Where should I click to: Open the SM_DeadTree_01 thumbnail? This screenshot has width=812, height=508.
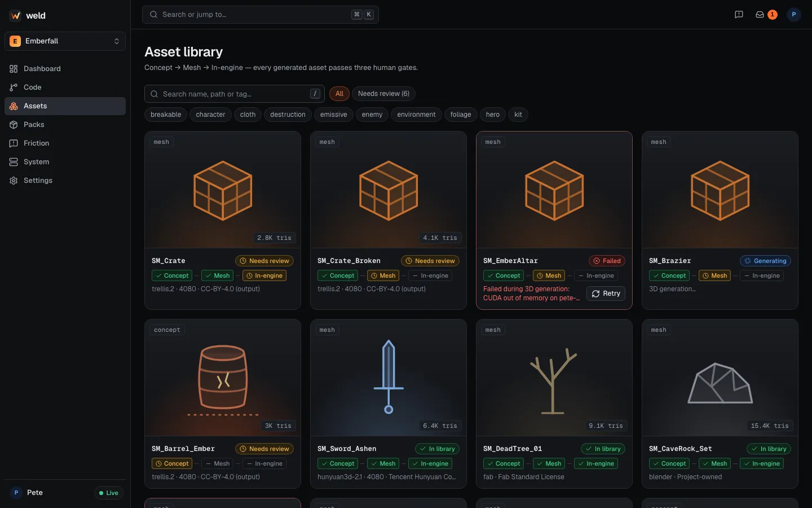(x=554, y=378)
